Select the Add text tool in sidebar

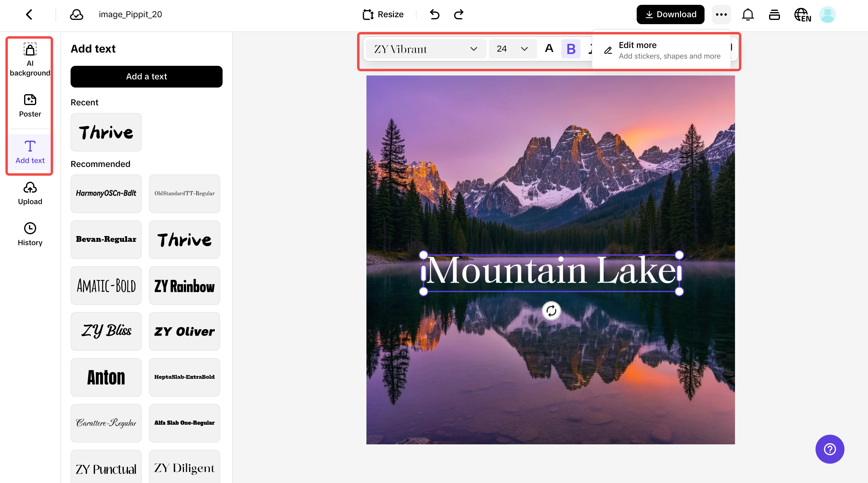point(30,152)
